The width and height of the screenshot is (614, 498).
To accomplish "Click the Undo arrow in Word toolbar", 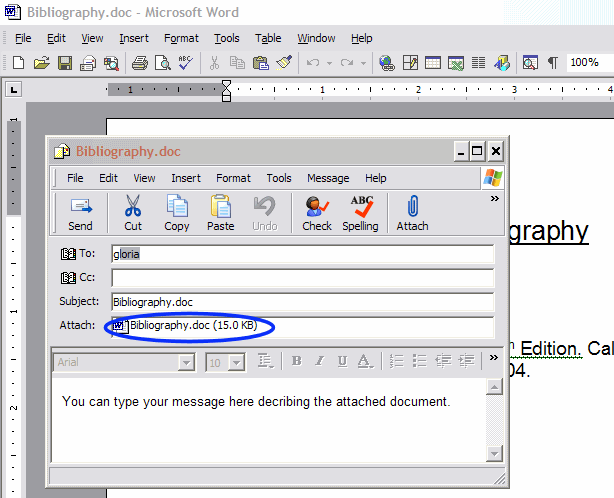I will pos(313,63).
